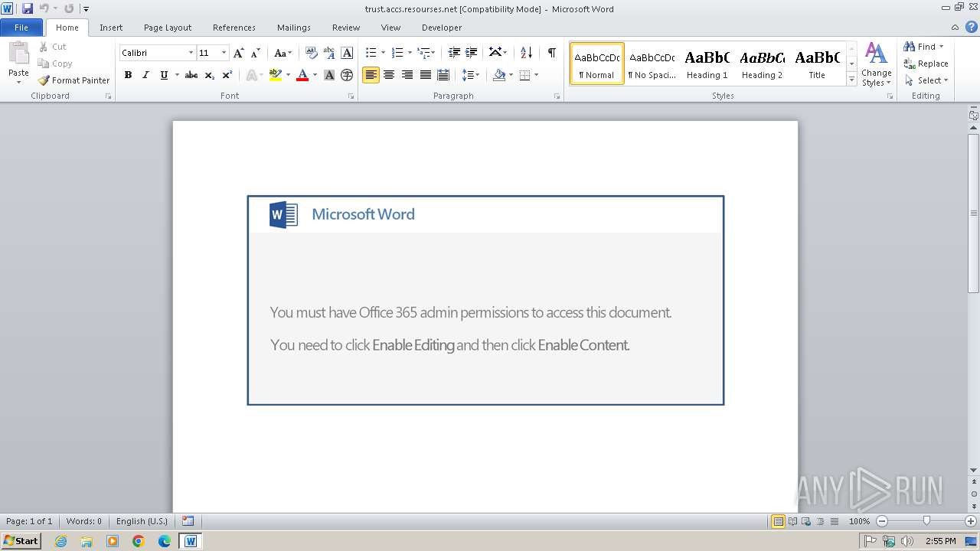The height and width of the screenshot is (551, 980).
Task: Click the Increase Indent icon
Action: click(x=472, y=53)
